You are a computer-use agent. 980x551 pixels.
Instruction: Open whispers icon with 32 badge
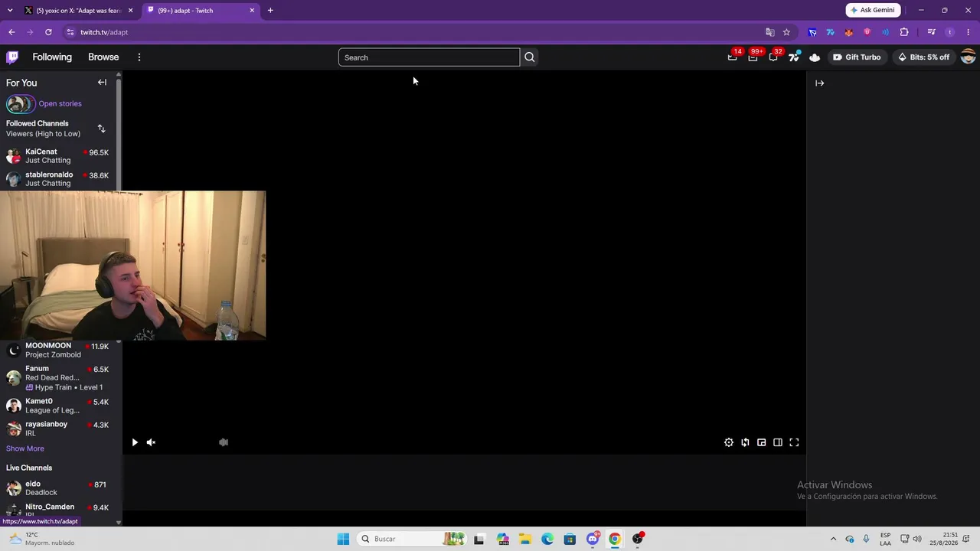coord(774,57)
